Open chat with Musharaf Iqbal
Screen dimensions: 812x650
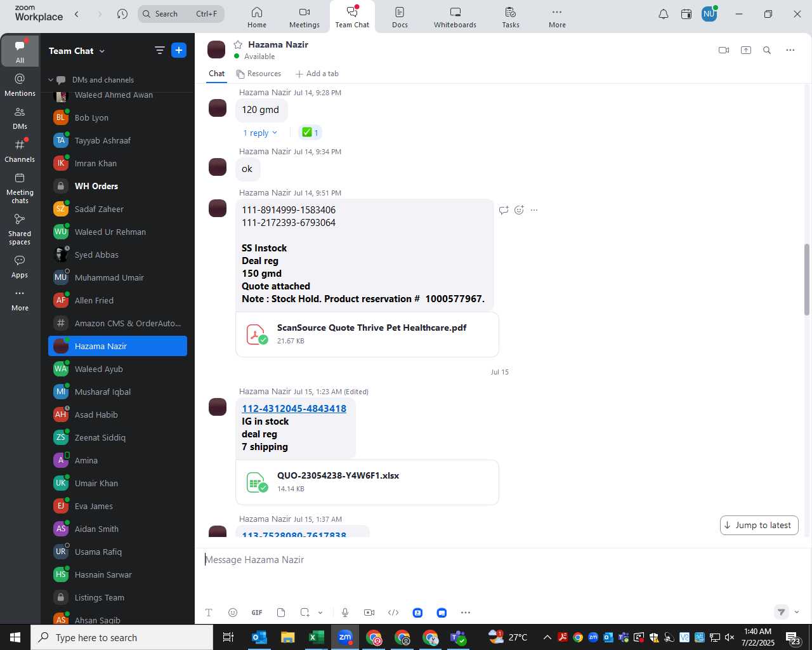118,392
